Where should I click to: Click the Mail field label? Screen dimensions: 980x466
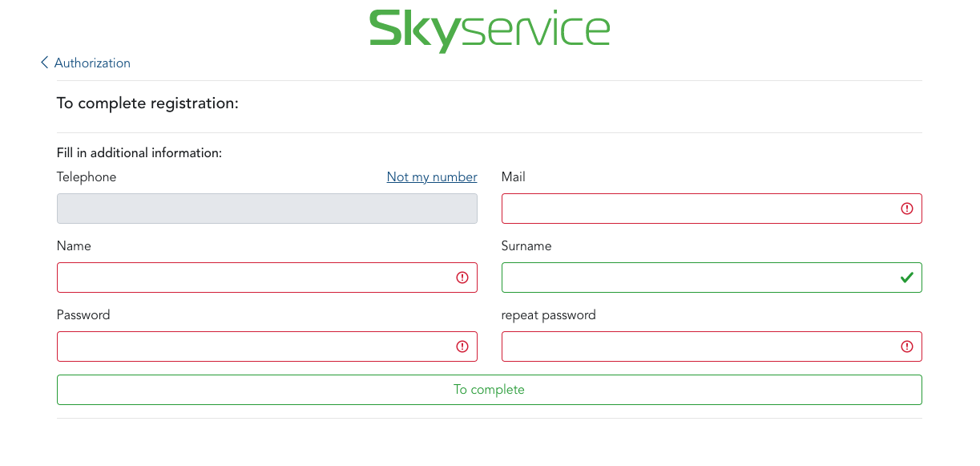[x=514, y=176]
